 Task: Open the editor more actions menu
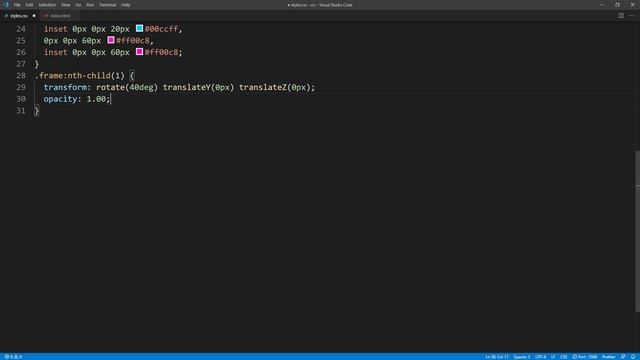pyautogui.click(x=632, y=16)
